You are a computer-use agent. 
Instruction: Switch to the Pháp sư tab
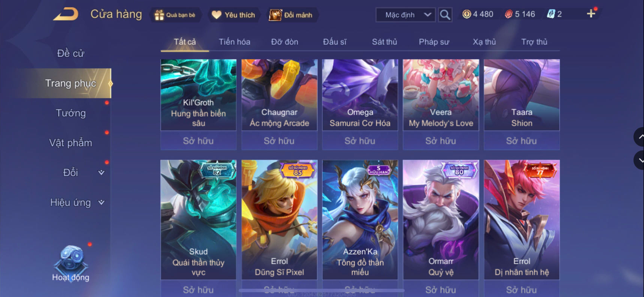tap(434, 42)
